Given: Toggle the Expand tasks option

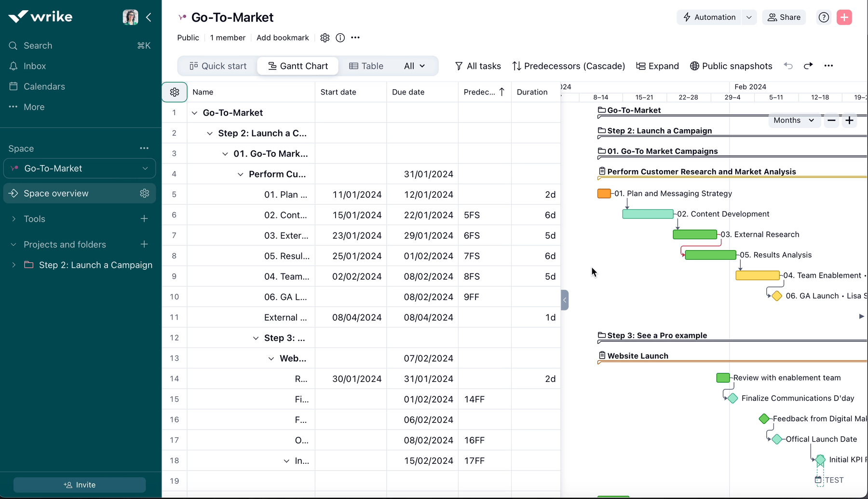Looking at the screenshot, I should pyautogui.click(x=657, y=66).
